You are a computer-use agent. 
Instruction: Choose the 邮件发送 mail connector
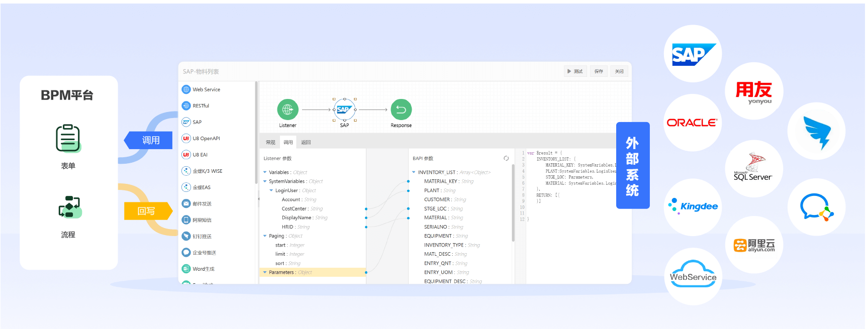(x=197, y=203)
